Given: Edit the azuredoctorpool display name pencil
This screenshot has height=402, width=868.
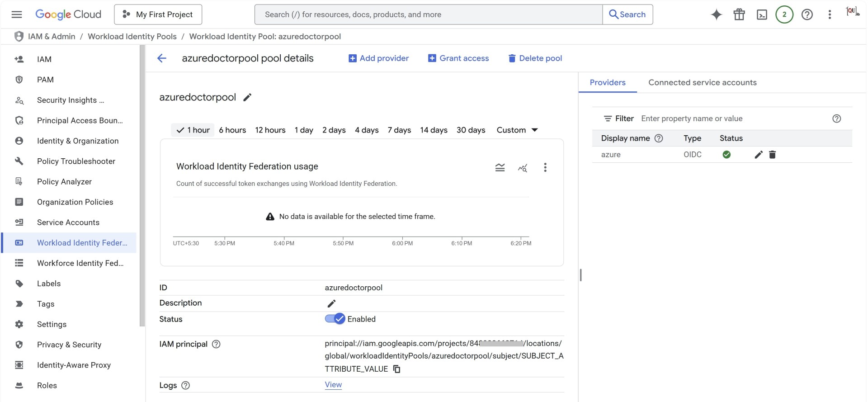Looking at the screenshot, I should click(247, 97).
